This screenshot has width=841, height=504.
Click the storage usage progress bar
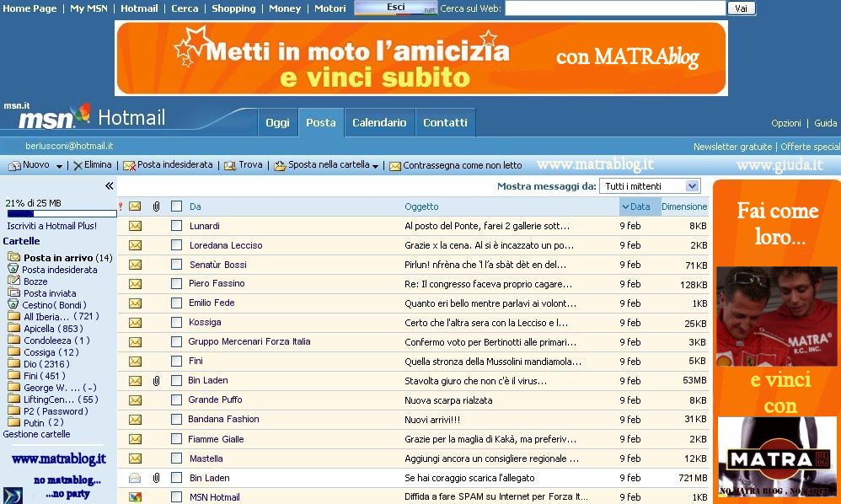pos(61,214)
